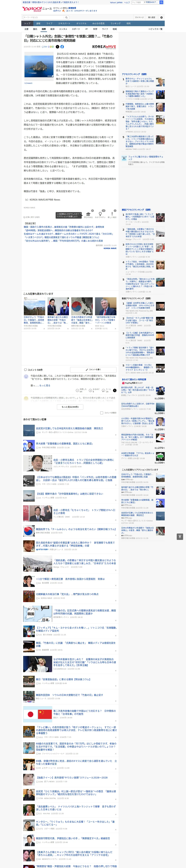Open the ライブ tab in dark navigation bar
The height and width of the screenshot is (868, 186).
(49, 24)
